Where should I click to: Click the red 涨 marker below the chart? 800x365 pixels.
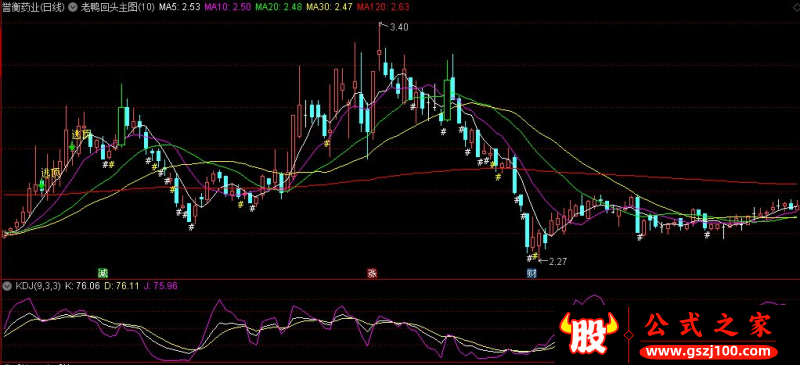372,272
